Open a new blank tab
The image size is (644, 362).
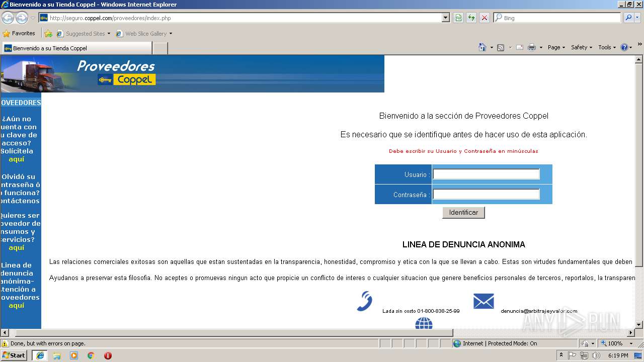pyautogui.click(x=160, y=48)
